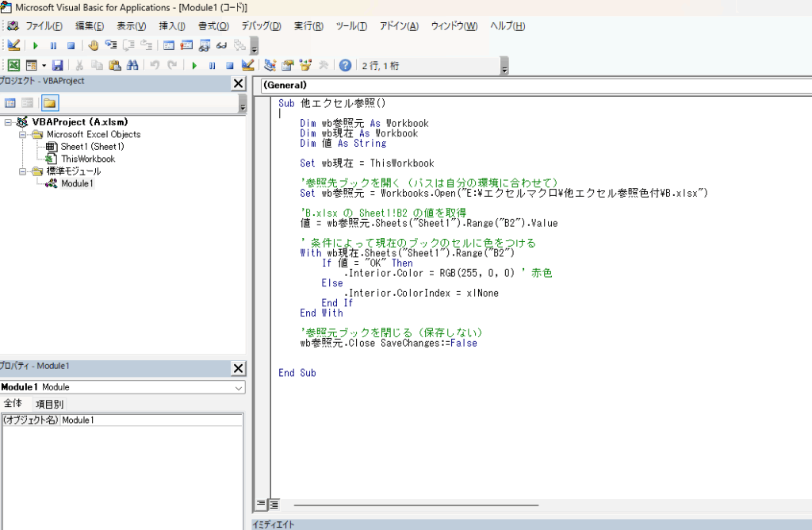
Task: Click the オブジェクト名 Module1 value field
Action: click(151, 420)
